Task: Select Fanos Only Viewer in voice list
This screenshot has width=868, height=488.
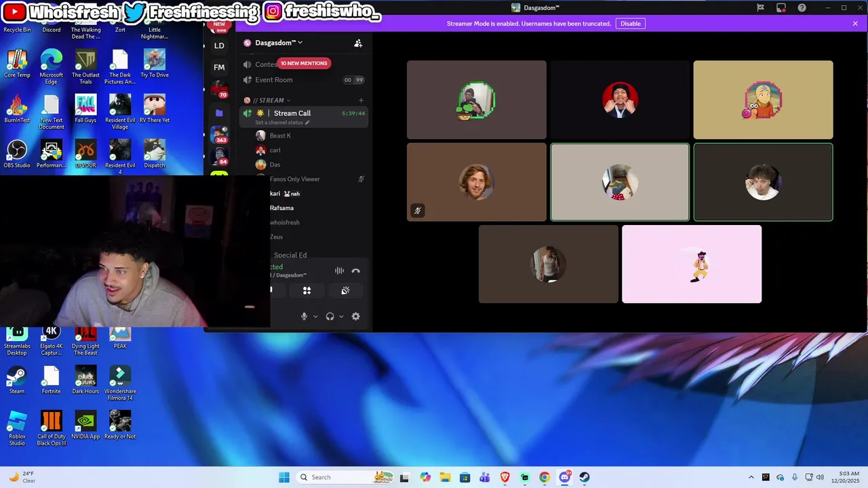Action: pyautogui.click(x=294, y=179)
